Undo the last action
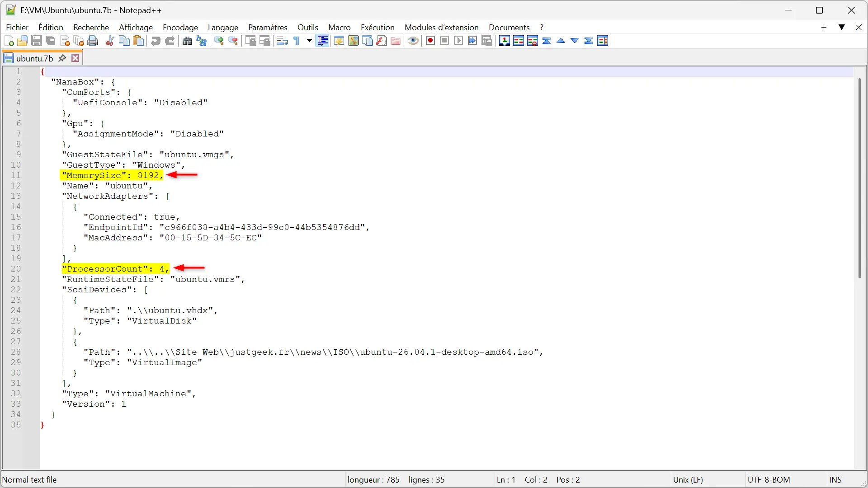This screenshot has width=868, height=488. pyautogui.click(x=156, y=41)
